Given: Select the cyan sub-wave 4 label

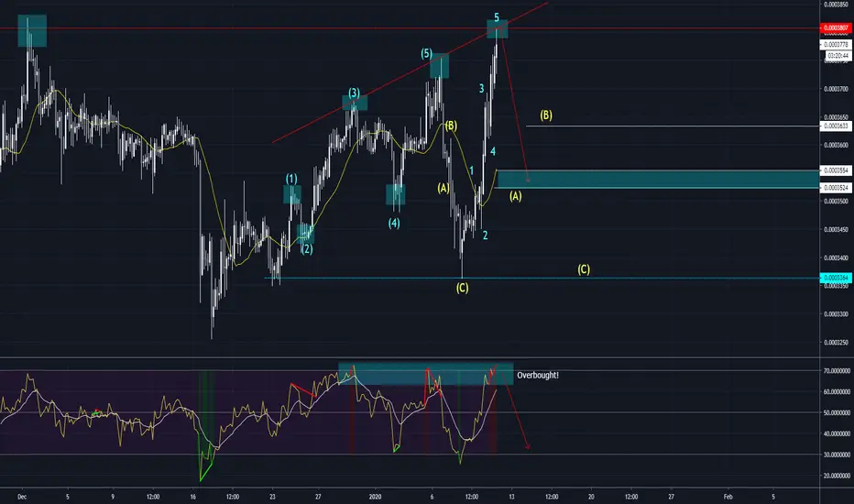Looking at the screenshot, I should pyautogui.click(x=493, y=151).
